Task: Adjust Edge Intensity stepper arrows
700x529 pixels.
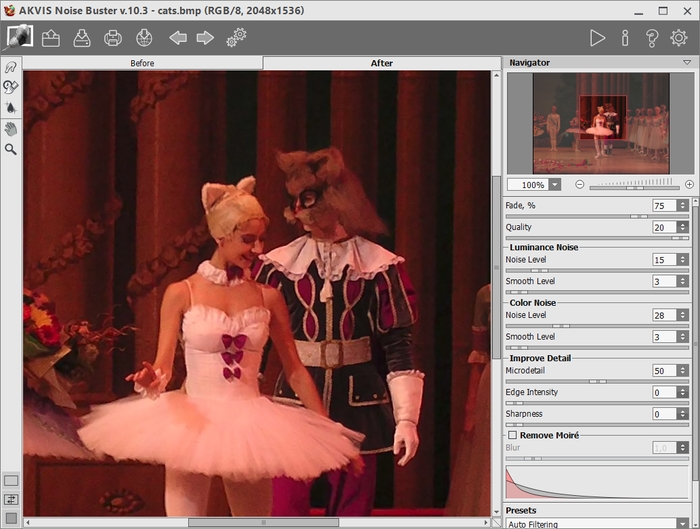Action: click(682, 392)
